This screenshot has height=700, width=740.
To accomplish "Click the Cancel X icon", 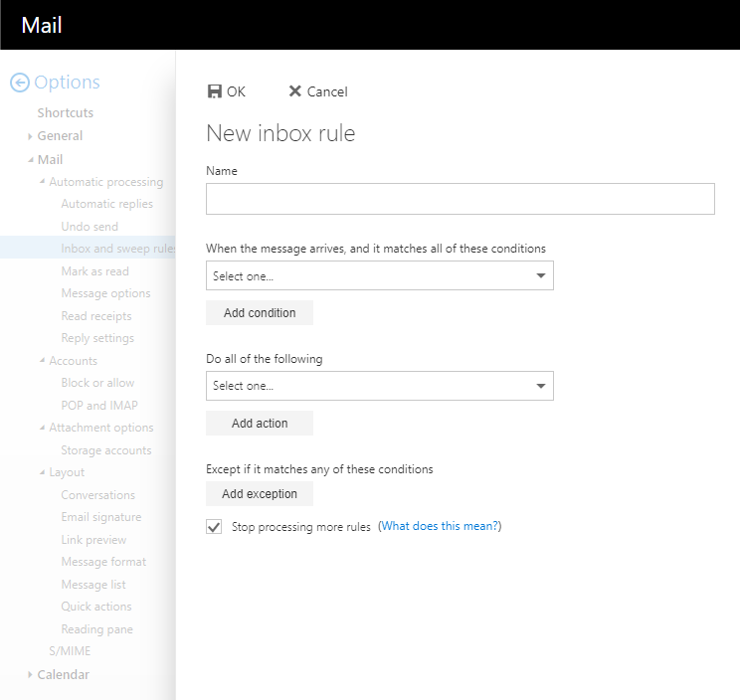I will [x=294, y=91].
